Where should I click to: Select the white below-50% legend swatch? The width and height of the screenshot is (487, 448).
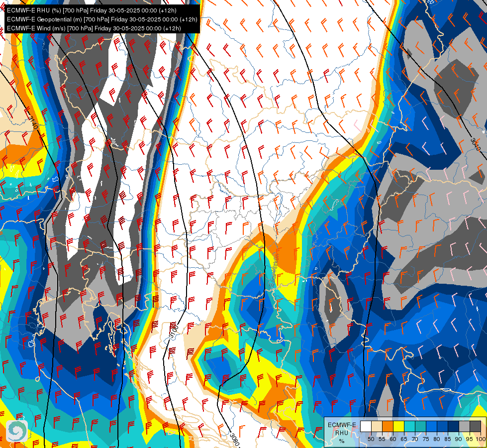366,426
